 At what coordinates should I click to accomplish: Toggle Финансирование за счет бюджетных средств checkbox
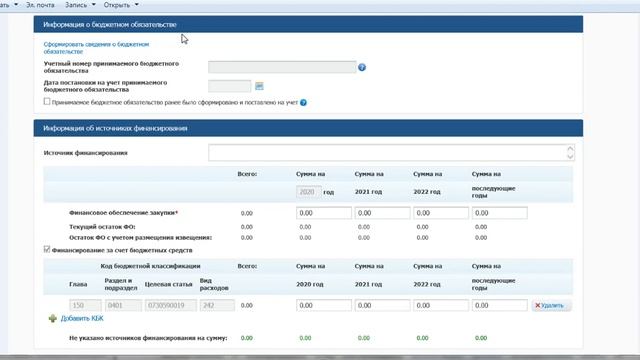(x=47, y=249)
